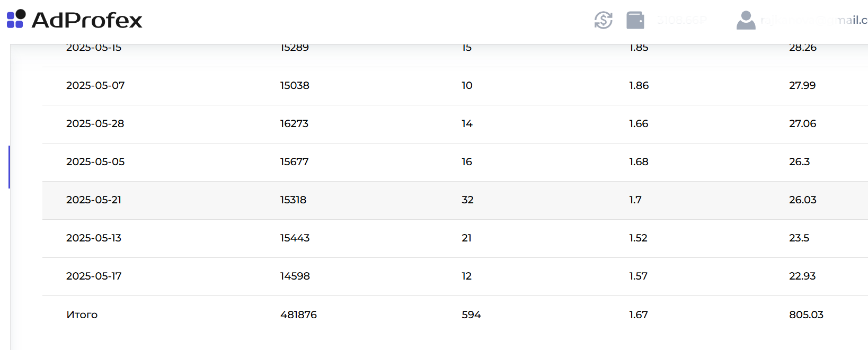868x350 pixels.
Task: Click the wallet balance amount
Action: (x=681, y=20)
